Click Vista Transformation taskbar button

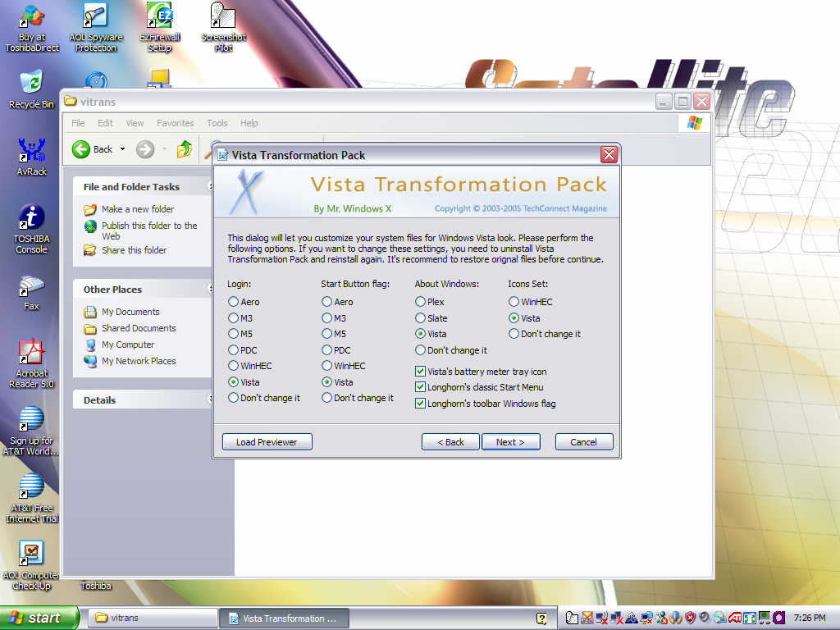pos(284,619)
